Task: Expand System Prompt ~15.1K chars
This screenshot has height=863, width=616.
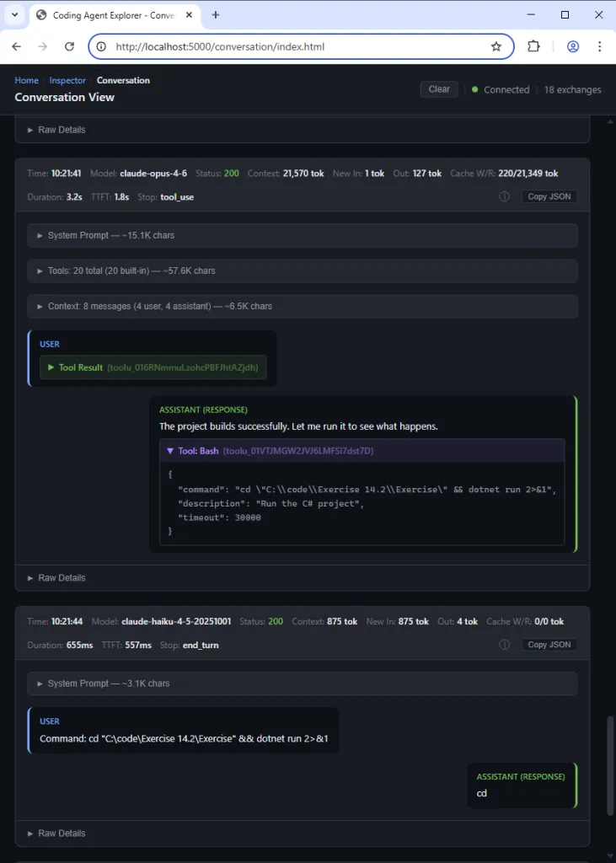Action: point(303,236)
